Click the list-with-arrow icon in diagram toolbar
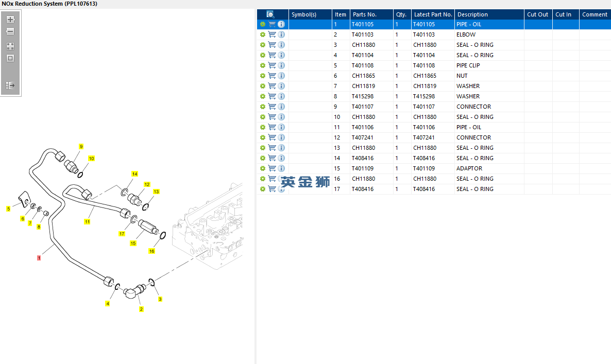 [x=10, y=85]
